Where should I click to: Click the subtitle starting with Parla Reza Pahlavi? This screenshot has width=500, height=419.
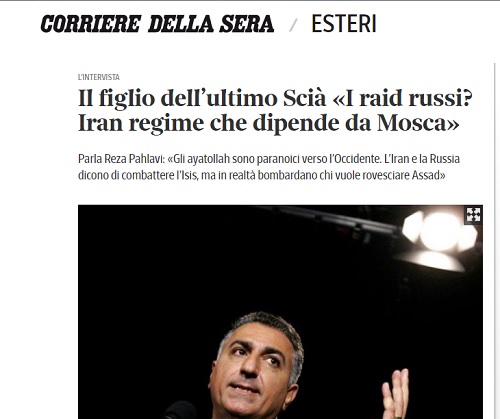(x=269, y=167)
